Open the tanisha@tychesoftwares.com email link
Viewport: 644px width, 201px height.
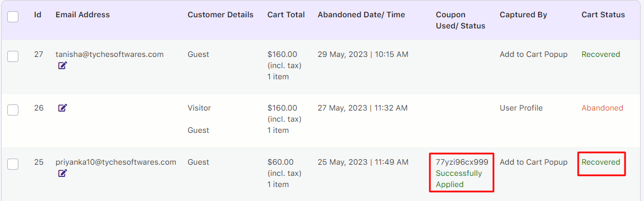point(109,54)
